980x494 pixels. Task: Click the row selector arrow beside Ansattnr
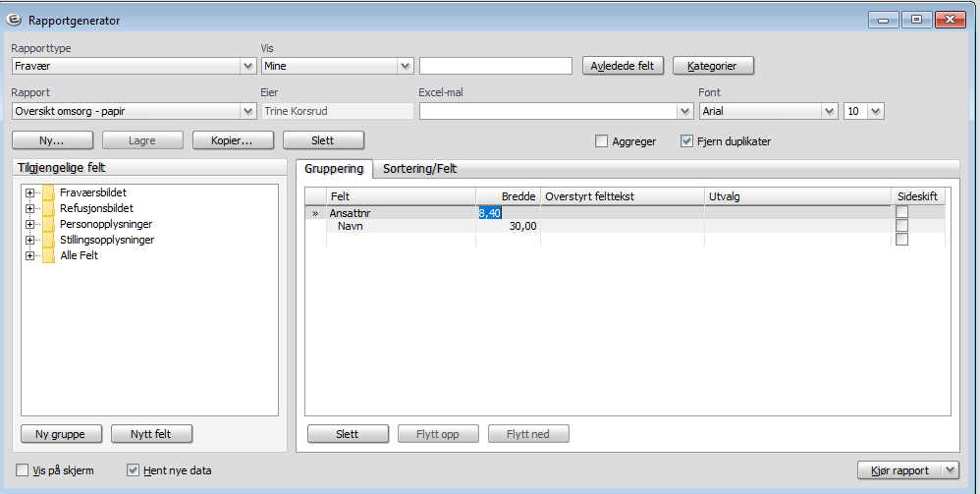click(315, 213)
